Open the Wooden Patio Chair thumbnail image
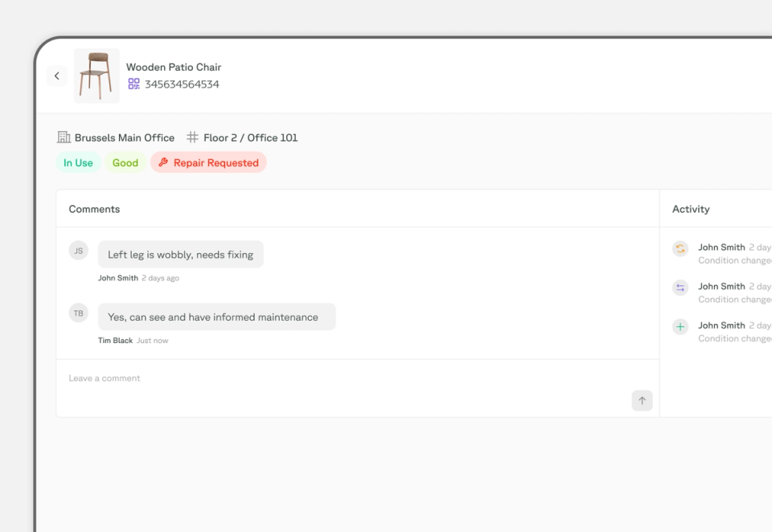The height and width of the screenshot is (532, 772). click(96, 76)
